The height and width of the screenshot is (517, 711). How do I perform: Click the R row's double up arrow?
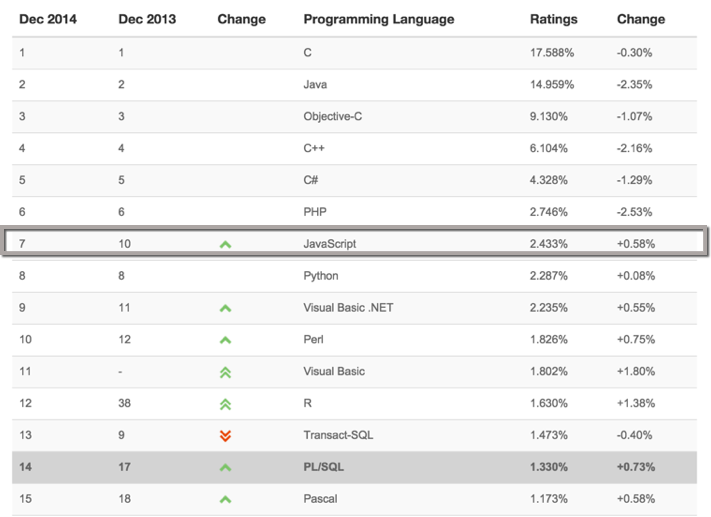225,404
